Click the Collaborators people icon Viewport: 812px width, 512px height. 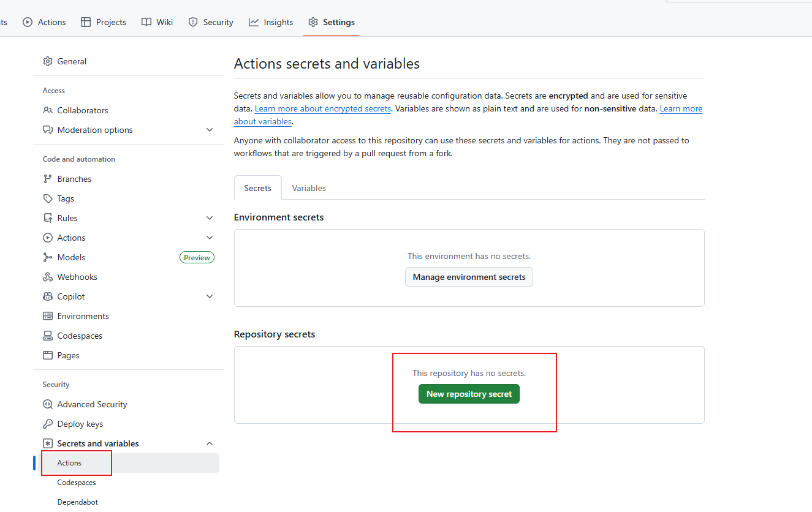pos(48,110)
